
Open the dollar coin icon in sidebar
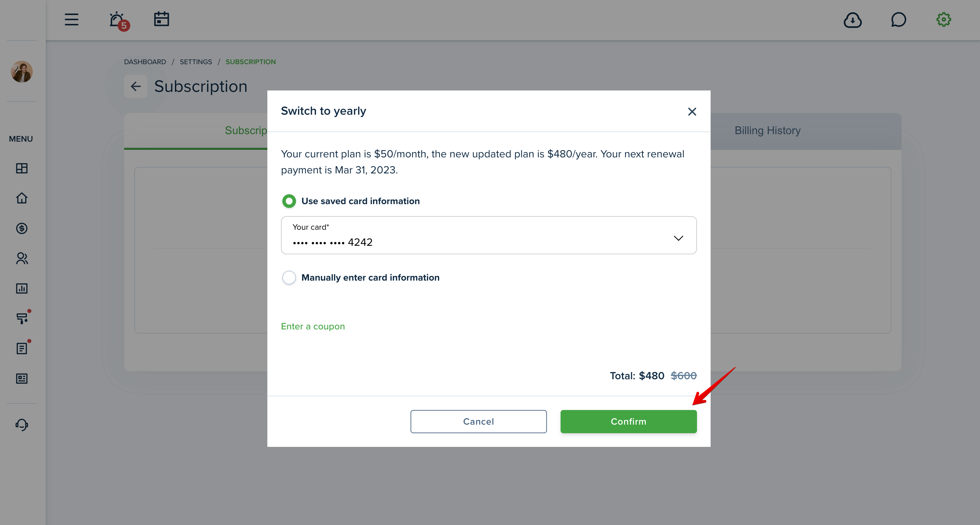click(x=22, y=228)
